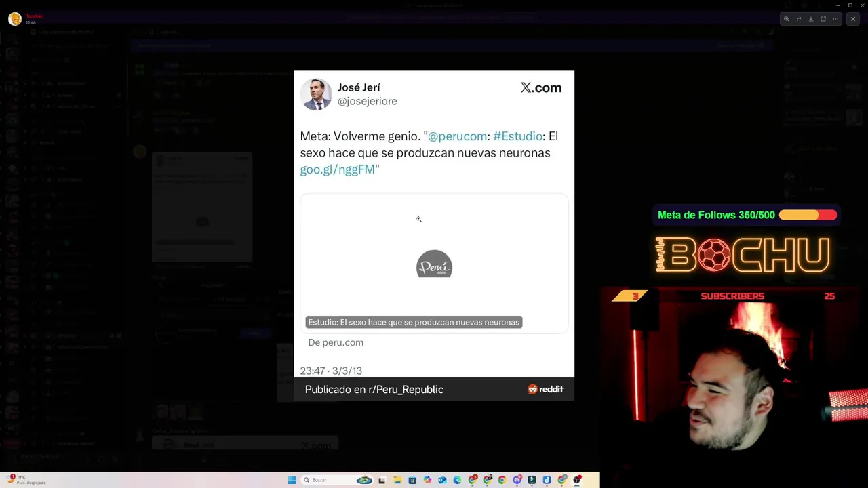
Task: Click the X.com logo on tweet
Action: click(x=540, y=87)
